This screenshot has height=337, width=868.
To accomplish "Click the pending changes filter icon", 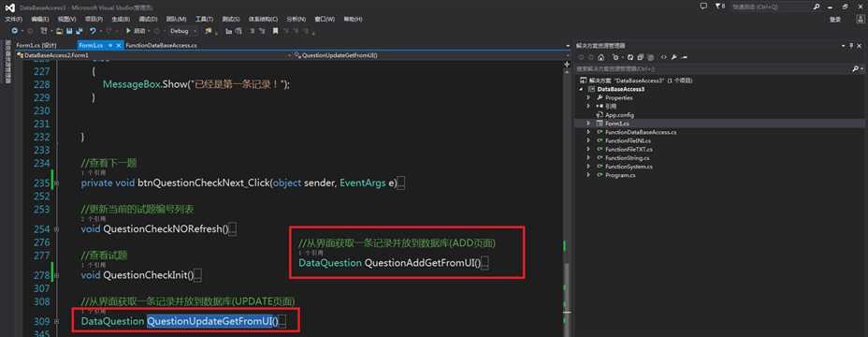I will tap(615, 57).
